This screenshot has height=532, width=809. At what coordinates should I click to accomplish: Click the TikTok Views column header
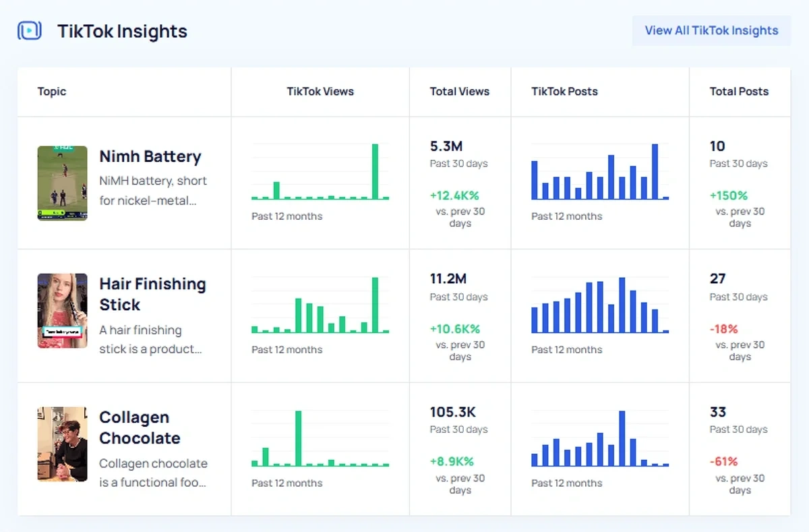(320, 91)
